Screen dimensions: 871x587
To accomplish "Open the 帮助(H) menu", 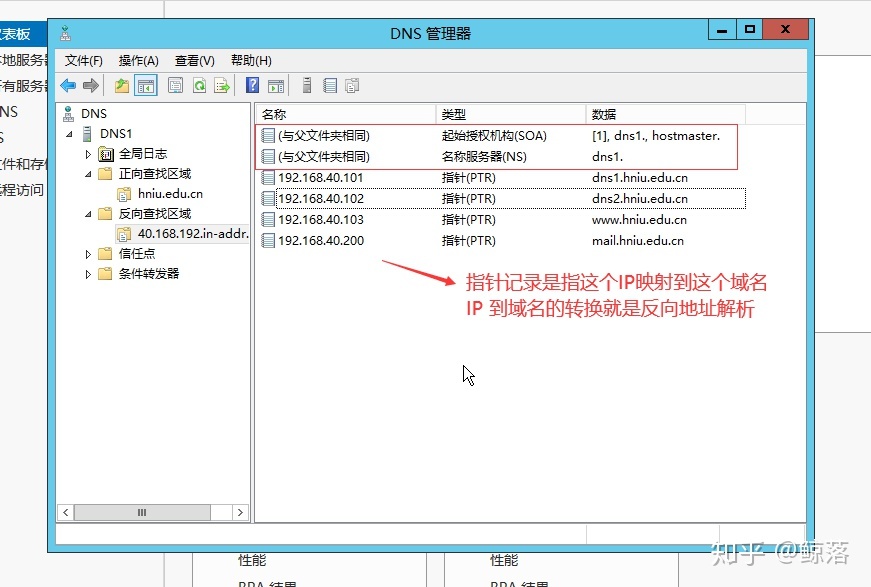I will point(251,61).
